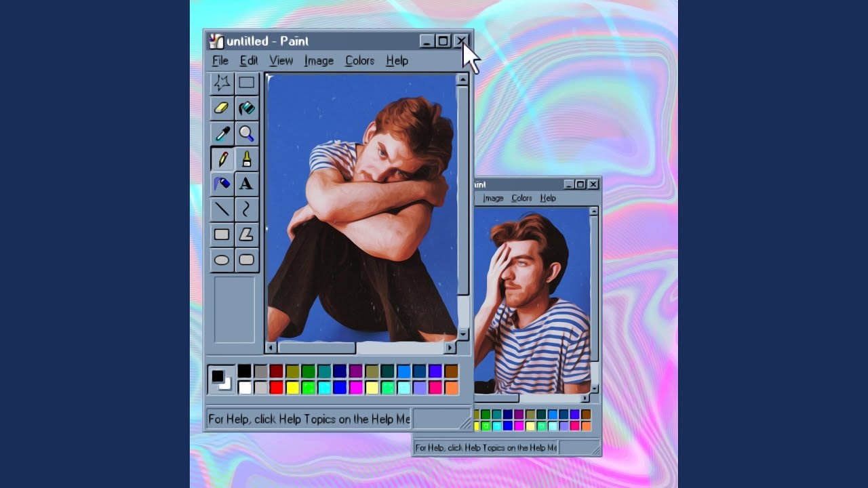Choose magenta swatch in main window palette
Screen dimensions: 868x488
tap(356, 388)
